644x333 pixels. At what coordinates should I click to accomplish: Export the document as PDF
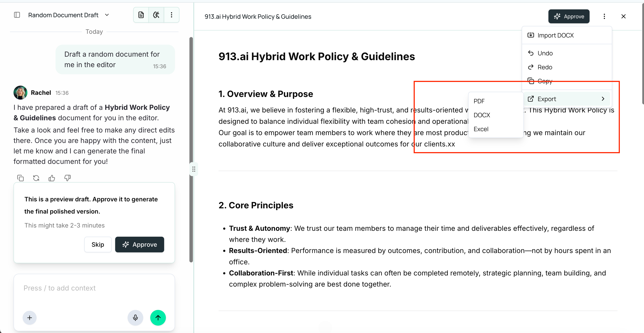point(496,101)
